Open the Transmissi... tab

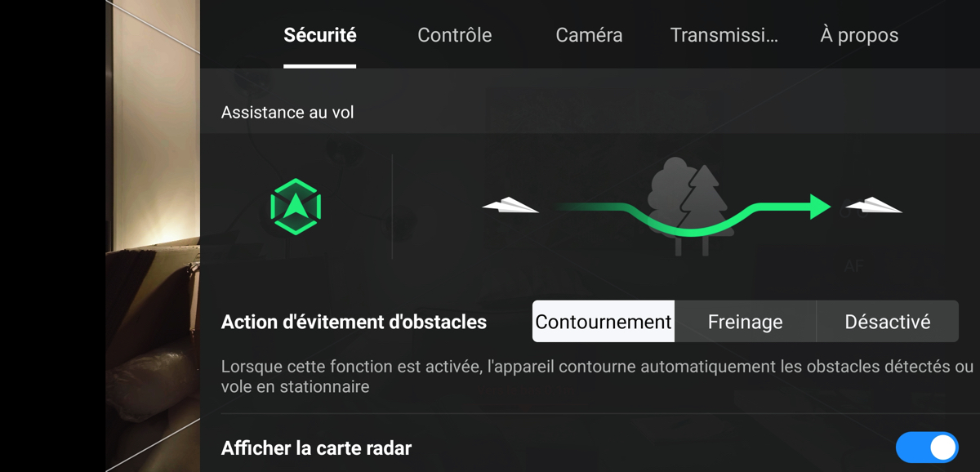click(x=724, y=35)
